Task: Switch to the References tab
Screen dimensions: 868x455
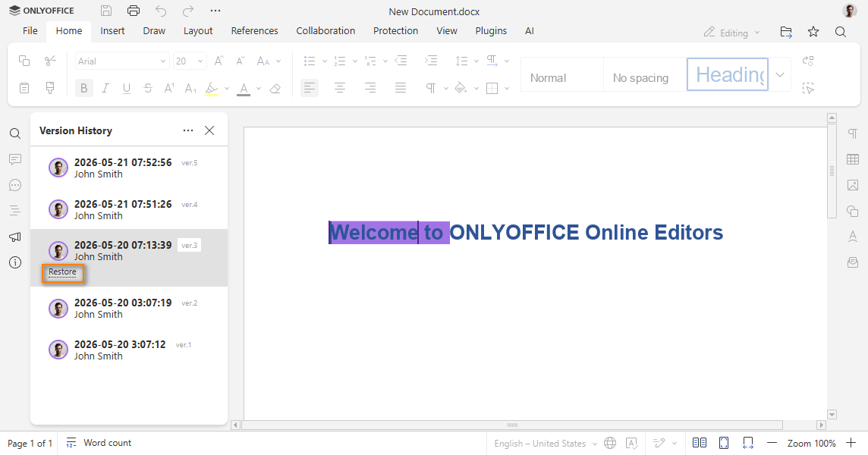Action: (255, 31)
